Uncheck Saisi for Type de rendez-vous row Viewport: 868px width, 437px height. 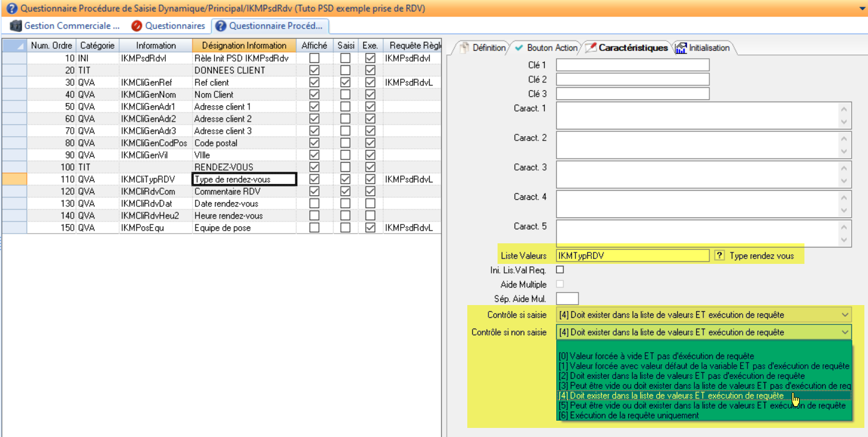click(x=345, y=179)
